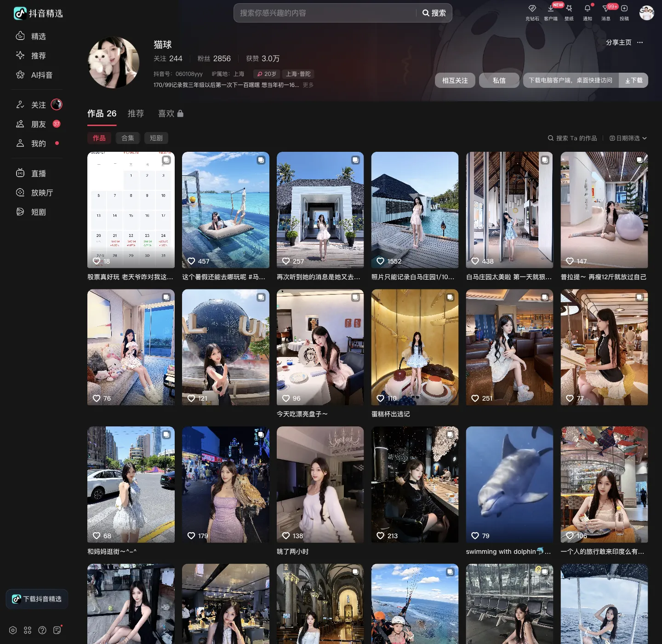Viewport: 662px width, 644px height.
Task: Select the 短剧 filter pill
Action: 156,138
